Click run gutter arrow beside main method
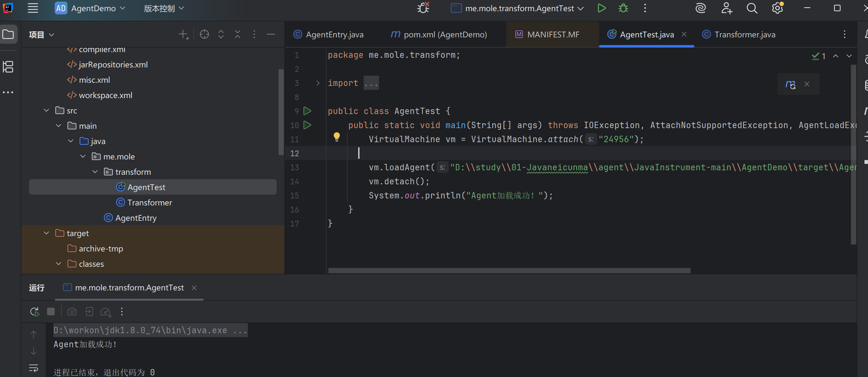The width and height of the screenshot is (868, 377). pos(307,125)
